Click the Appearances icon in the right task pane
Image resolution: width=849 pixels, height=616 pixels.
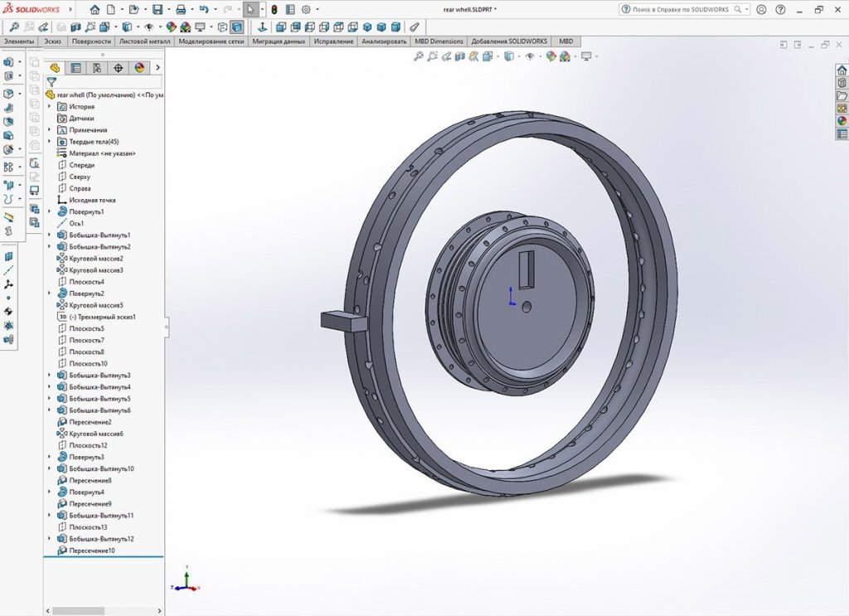842,121
